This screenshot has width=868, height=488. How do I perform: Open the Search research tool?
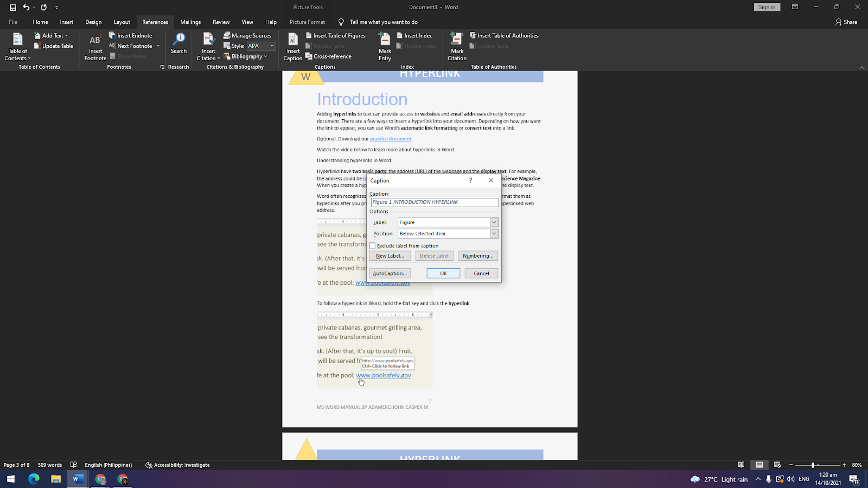coord(178,44)
